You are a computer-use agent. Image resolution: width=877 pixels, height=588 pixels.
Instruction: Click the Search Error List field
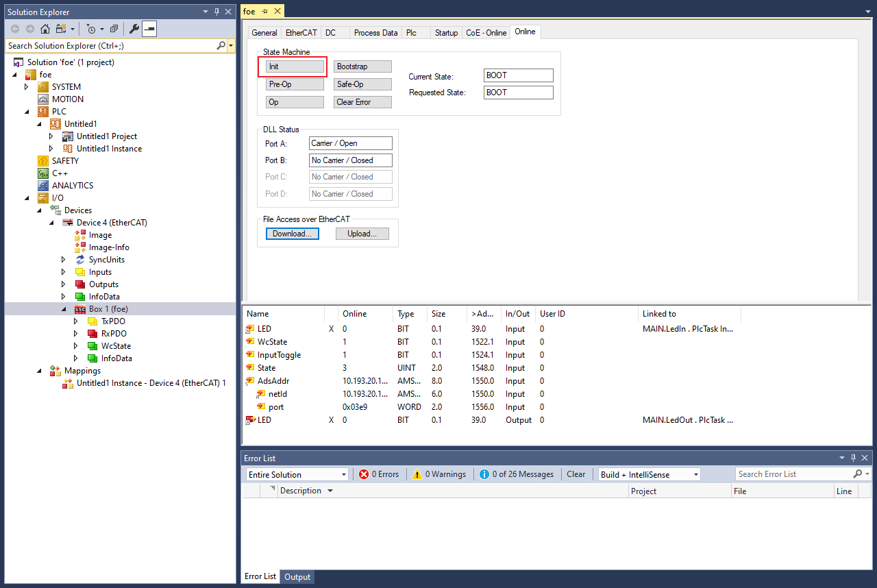tap(793, 474)
